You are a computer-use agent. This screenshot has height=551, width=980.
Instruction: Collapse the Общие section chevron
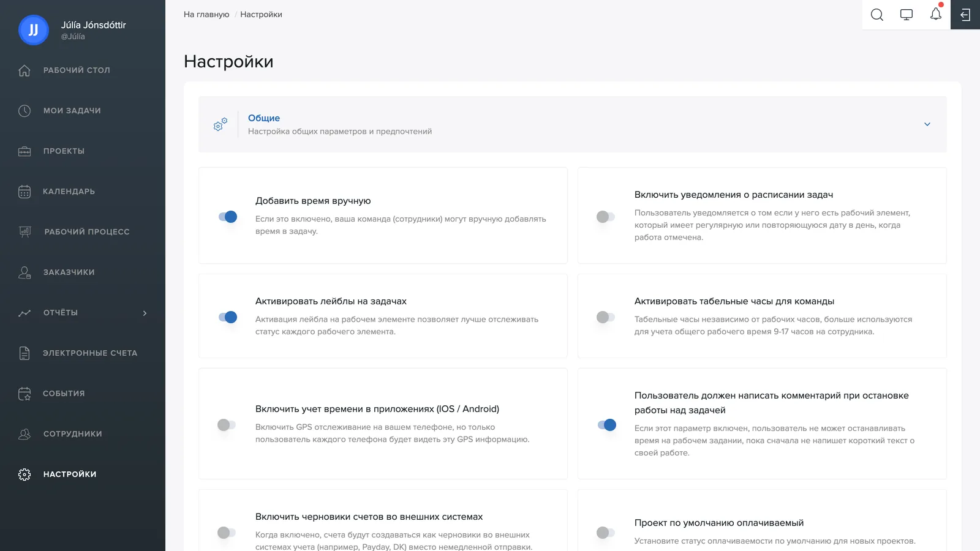(927, 124)
